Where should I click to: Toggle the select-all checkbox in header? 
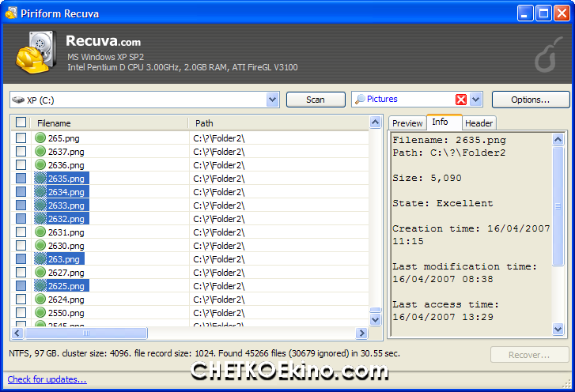21,122
